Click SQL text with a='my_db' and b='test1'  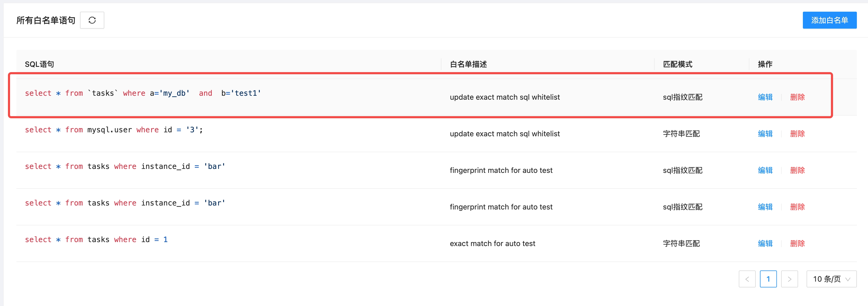point(143,93)
